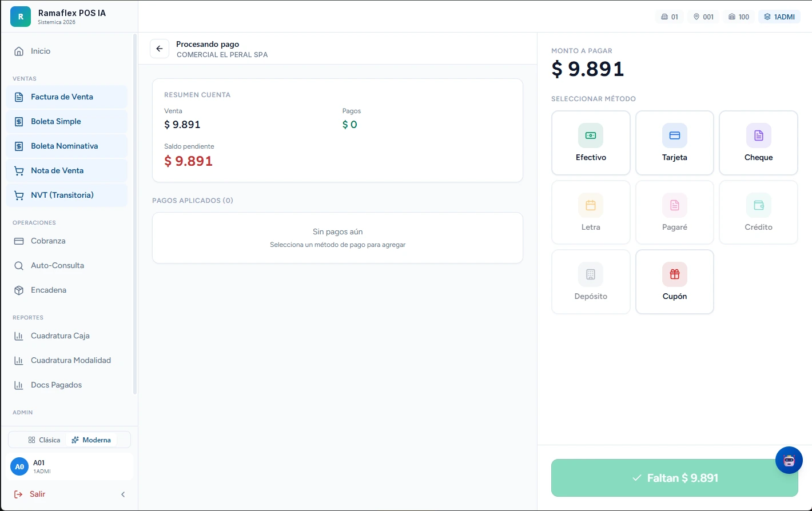Open the 001 location badge
The image size is (812, 511).
click(703, 17)
